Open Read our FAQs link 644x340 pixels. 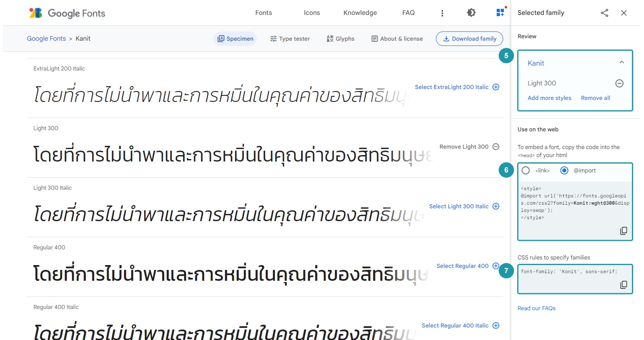coord(537,308)
